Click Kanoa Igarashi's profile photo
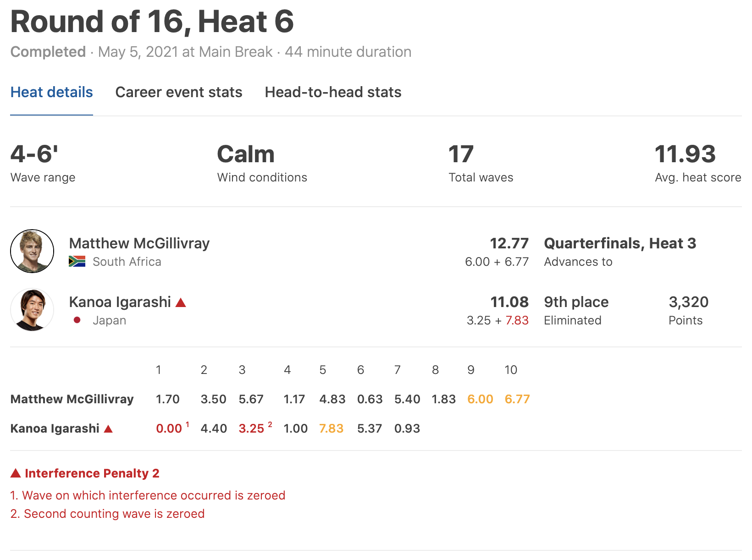The width and height of the screenshot is (752, 560). click(32, 310)
